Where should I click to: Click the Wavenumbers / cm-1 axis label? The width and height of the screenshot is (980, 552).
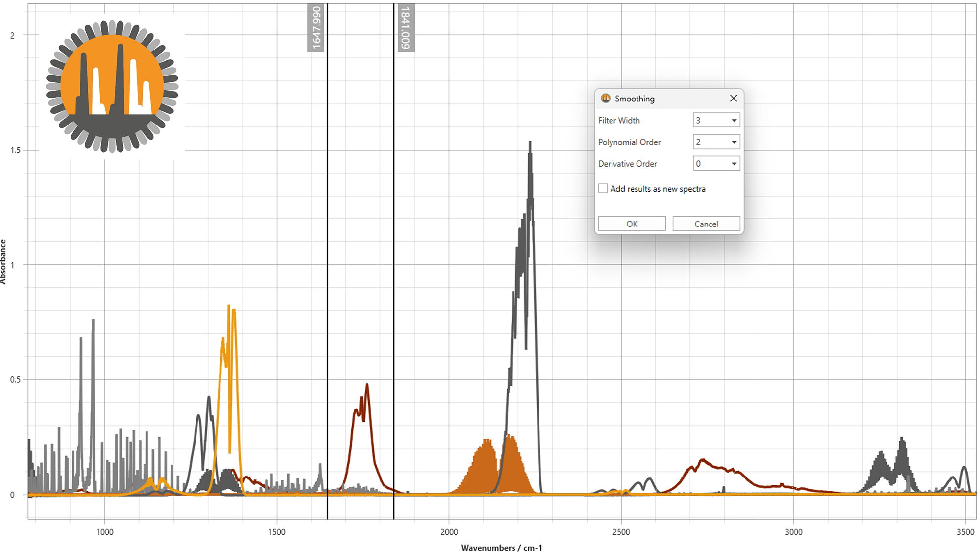click(502, 548)
